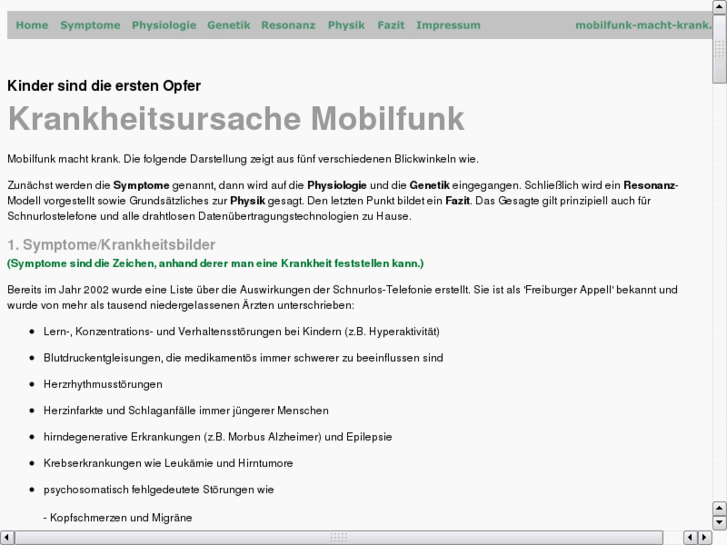The width and height of the screenshot is (727, 545).
Task: Click the green line '(Symptome sind die Zeichen...'
Action: [216, 263]
